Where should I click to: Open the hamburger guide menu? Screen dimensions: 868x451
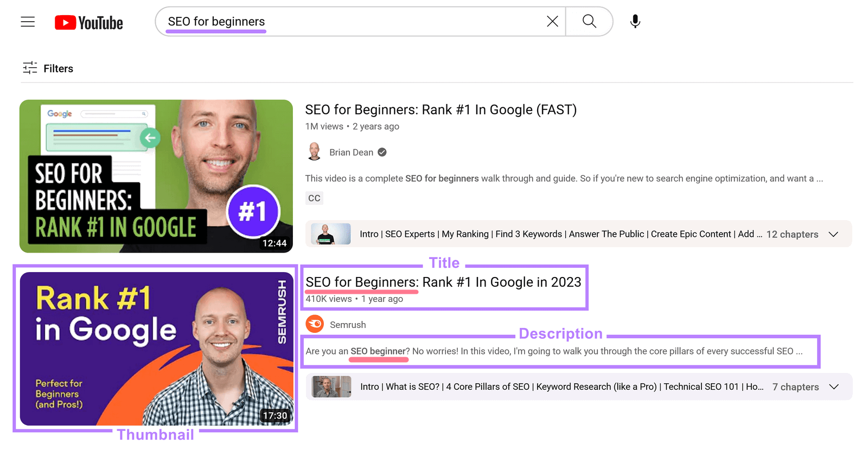pyautogui.click(x=28, y=22)
